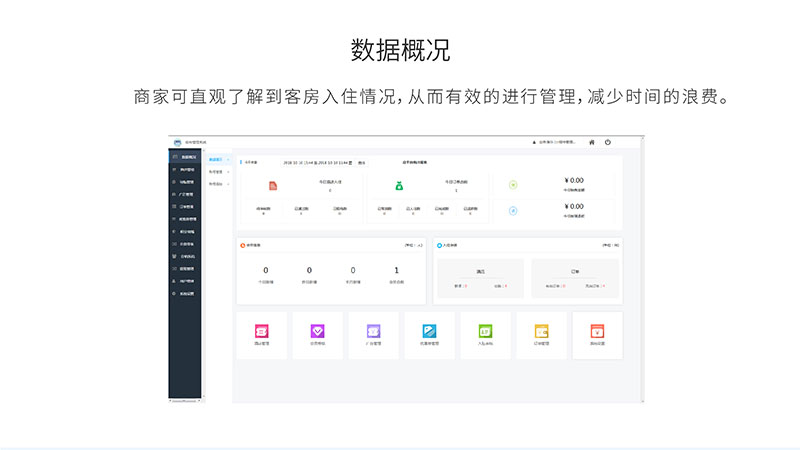This screenshot has height=450, width=800.
Task: Open the purple heart shortcut card
Action: click(x=317, y=335)
